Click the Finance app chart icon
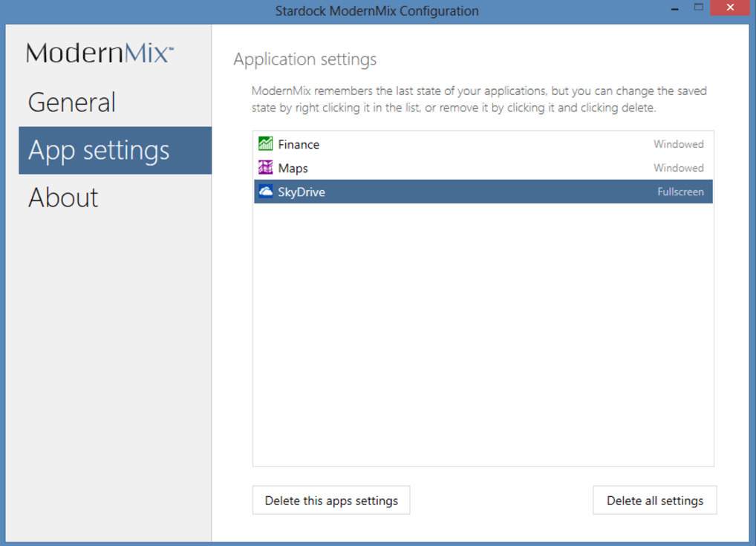The image size is (756, 546). click(x=265, y=144)
